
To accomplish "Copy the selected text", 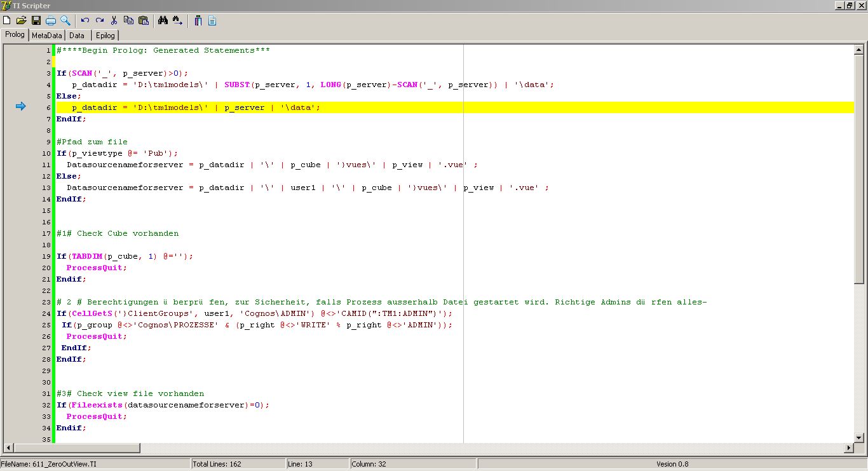I will click(x=129, y=20).
